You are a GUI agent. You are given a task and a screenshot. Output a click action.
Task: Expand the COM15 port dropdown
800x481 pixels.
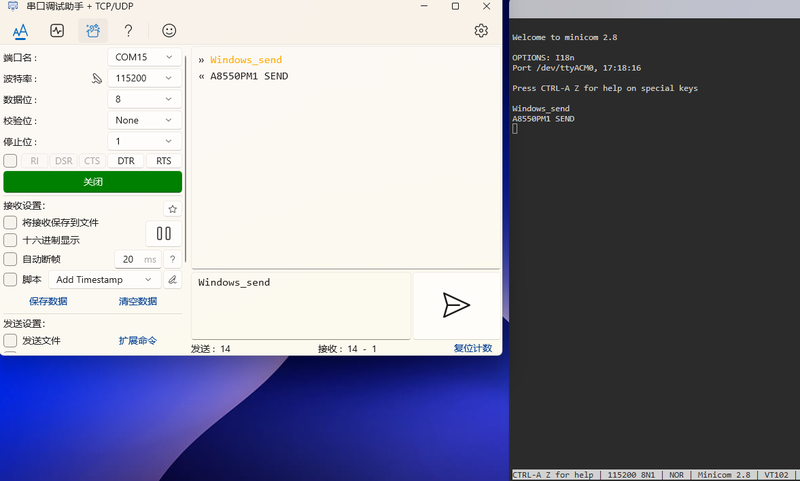pos(144,57)
